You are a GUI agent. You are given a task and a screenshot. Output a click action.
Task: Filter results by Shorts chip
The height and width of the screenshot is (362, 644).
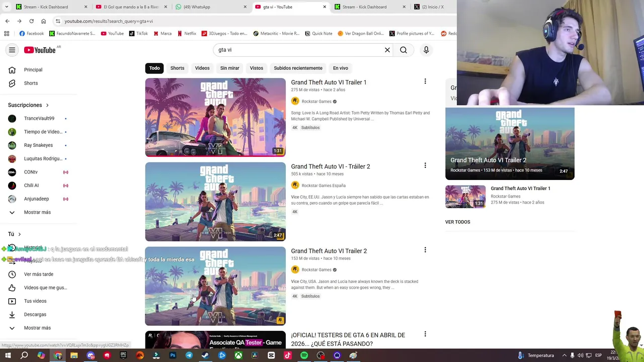click(x=177, y=68)
